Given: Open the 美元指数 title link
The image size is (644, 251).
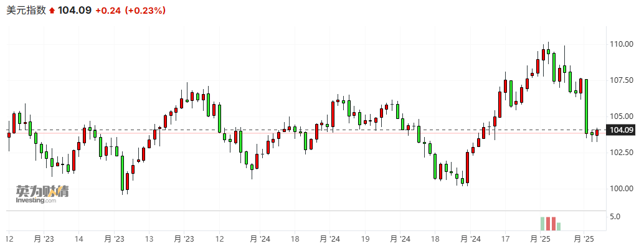Looking at the screenshot, I should click(x=26, y=10).
